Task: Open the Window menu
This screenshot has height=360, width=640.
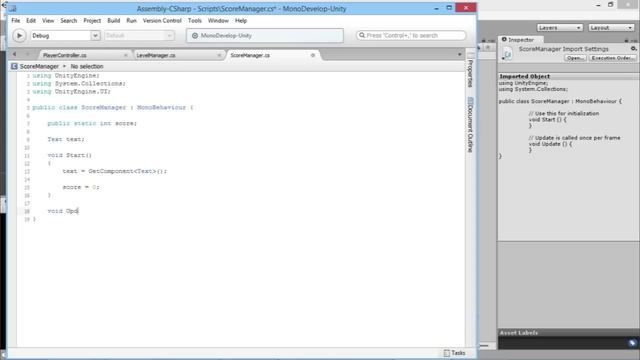Action: click(x=218, y=20)
